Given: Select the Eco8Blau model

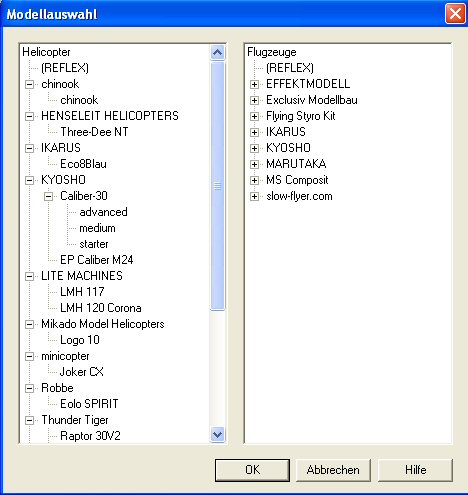Looking at the screenshot, I should pos(83,164).
